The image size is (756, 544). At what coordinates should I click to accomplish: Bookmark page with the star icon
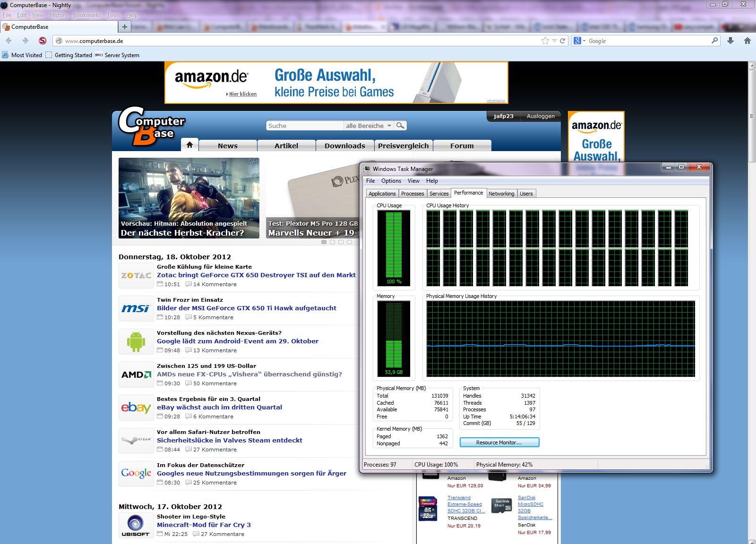pyautogui.click(x=545, y=41)
